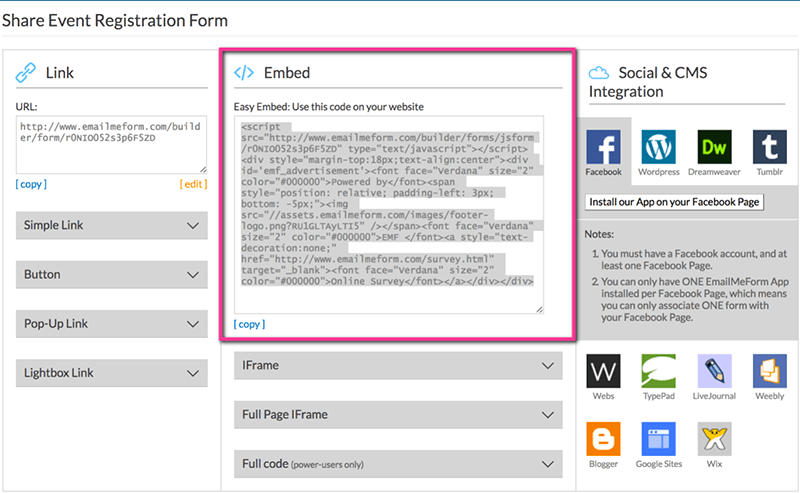Click the Share Event Registration Form heading
Image resolution: width=800 pixels, height=493 pixels.
[115, 20]
